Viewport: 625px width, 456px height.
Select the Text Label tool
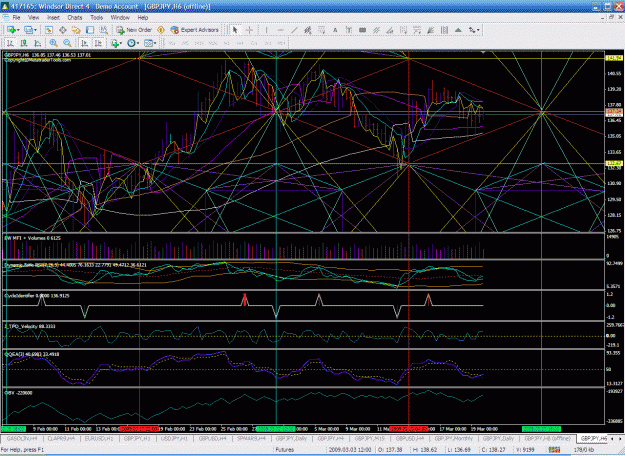click(349, 30)
